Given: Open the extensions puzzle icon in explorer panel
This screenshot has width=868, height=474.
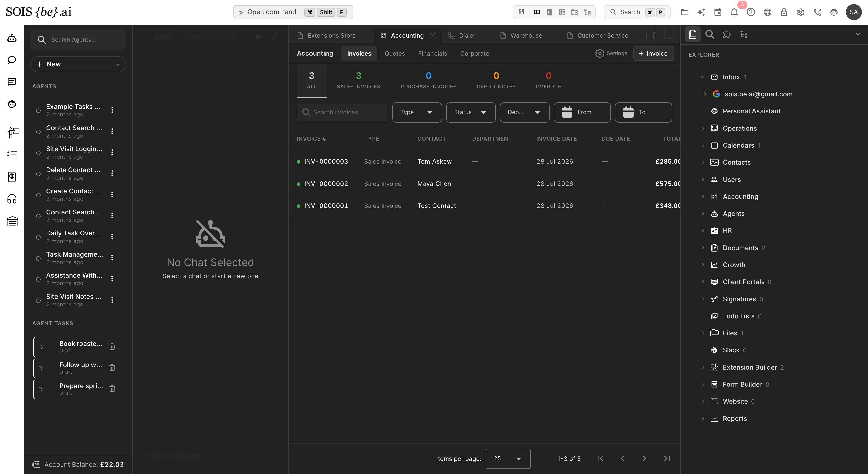Looking at the screenshot, I should tap(727, 34).
